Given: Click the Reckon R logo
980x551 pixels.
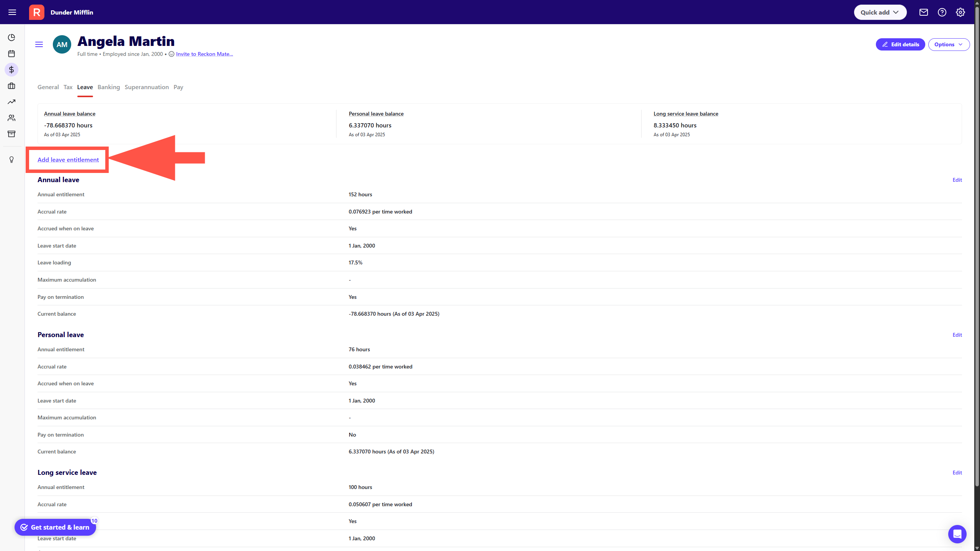Looking at the screenshot, I should click(37, 12).
